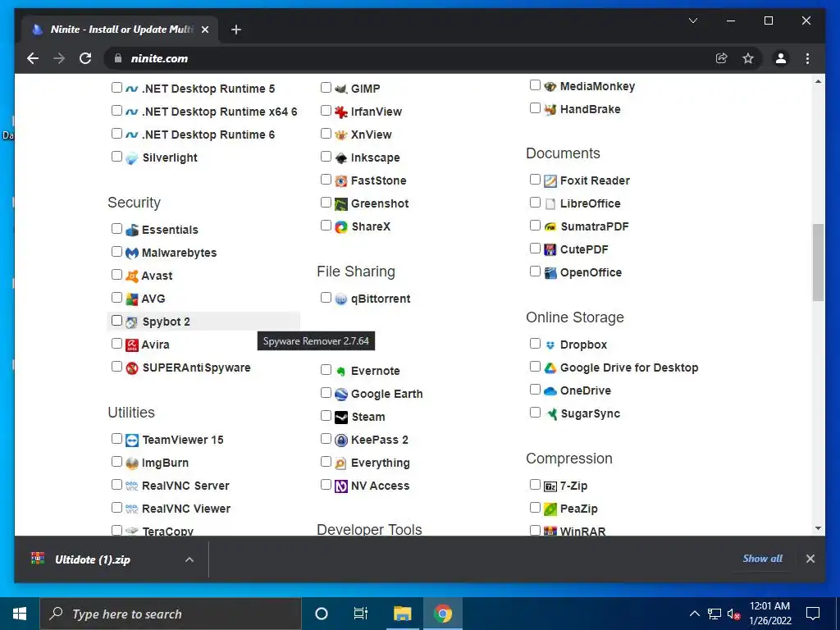
Task: Click the SUPERAntiSpyware icon
Action: pyautogui.click(x=132, y=368)
